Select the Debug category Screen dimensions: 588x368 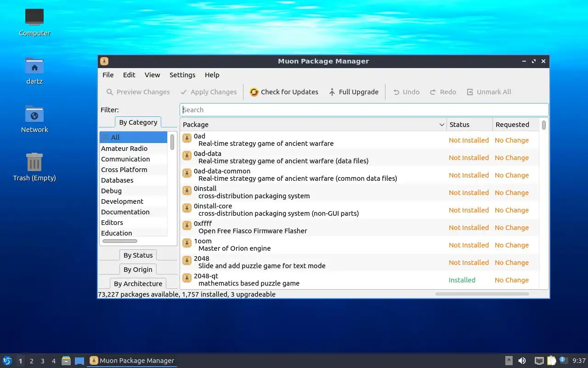coord(134,191)
